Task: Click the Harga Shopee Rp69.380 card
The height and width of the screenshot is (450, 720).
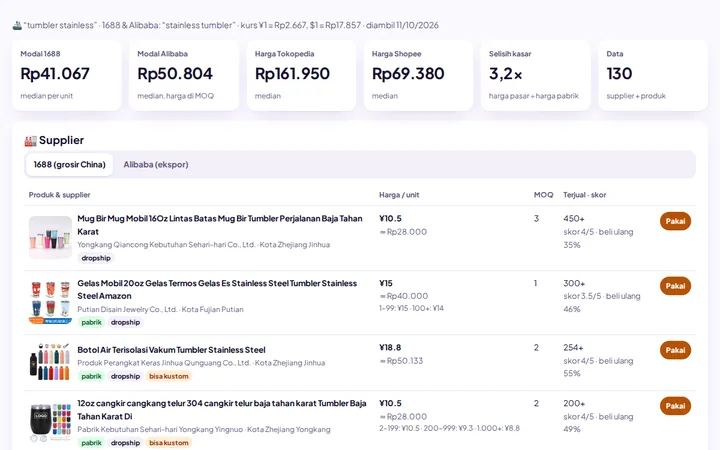Action: click(x=418, y=75)
